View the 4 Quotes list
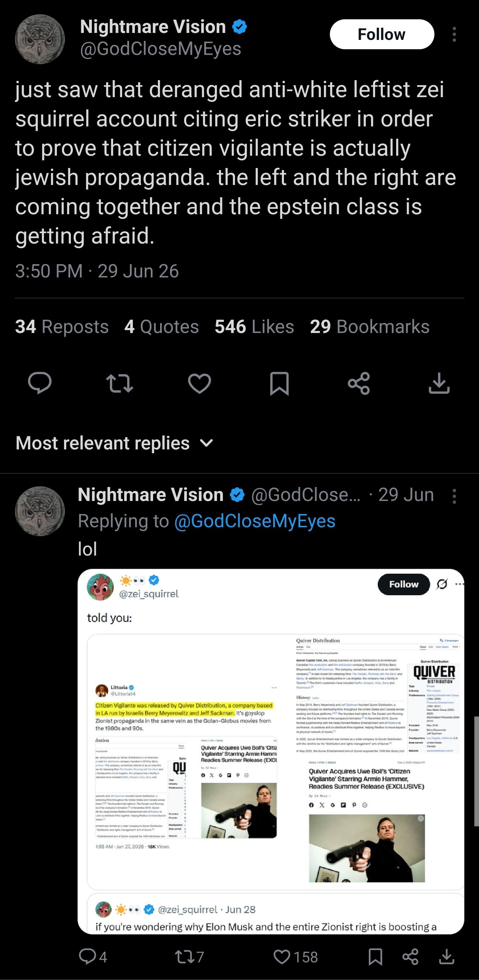Viewport: 479px width, 980px height. click(x=161, y=326)
